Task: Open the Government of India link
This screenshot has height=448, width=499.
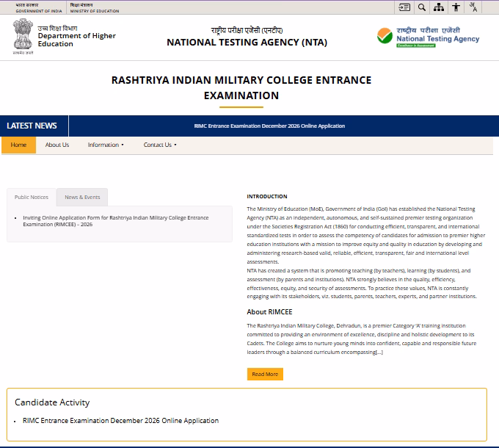Action: point(39,8)
